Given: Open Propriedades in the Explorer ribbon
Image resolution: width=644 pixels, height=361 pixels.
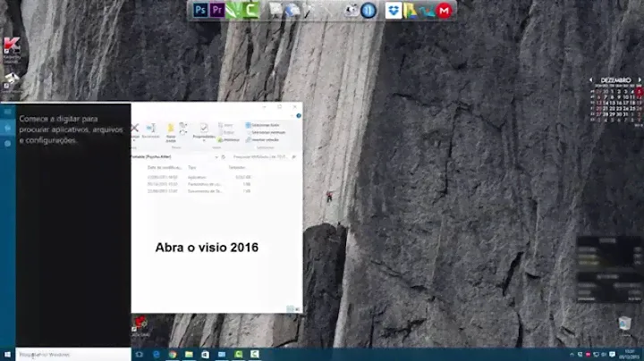Looking at the screenshot, I should coord(204,130).
